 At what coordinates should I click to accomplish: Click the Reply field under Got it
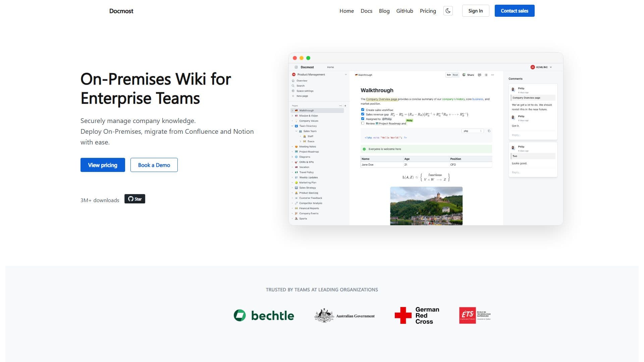coord(533,135)
